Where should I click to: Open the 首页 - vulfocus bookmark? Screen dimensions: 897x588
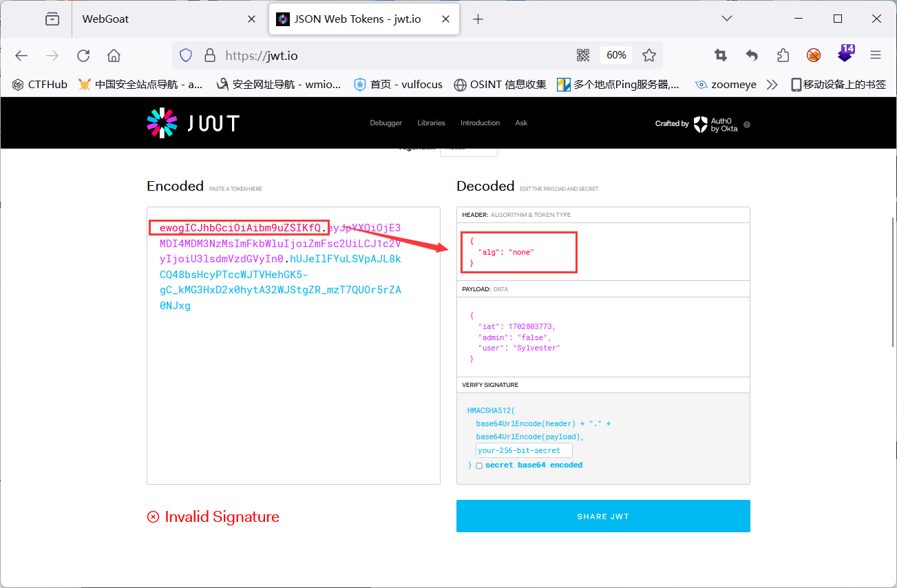[398, 84]
